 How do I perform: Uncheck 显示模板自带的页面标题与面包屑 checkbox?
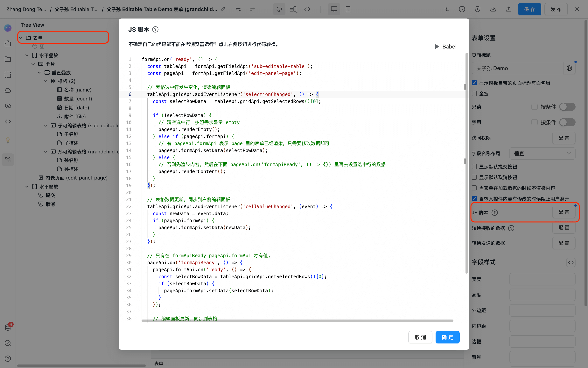[474, 83]
